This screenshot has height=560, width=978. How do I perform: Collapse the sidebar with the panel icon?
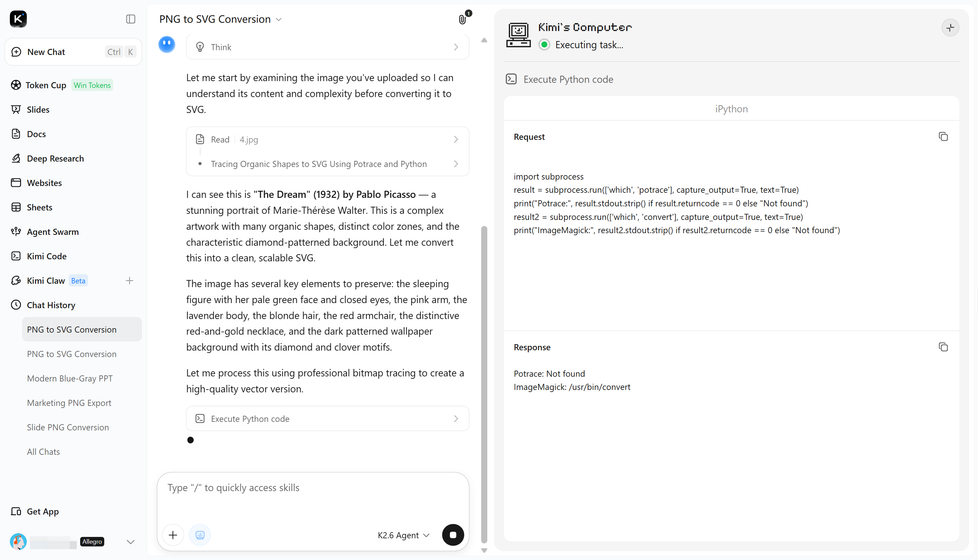[130, 19]
